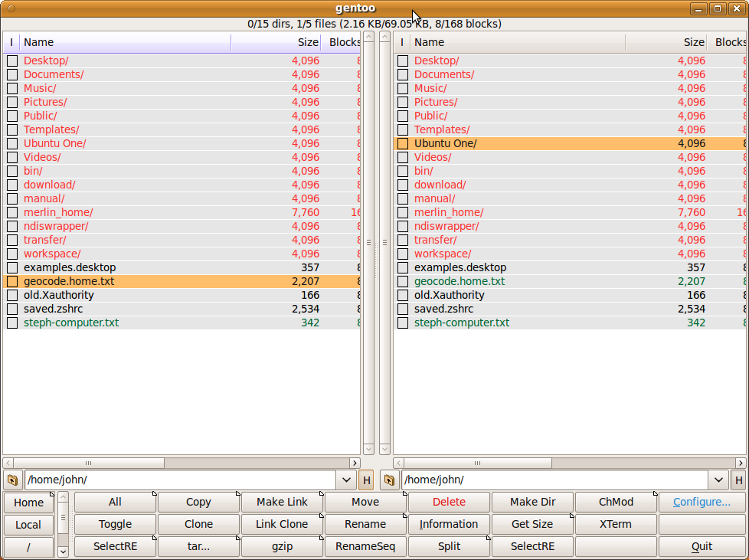Click the right pane parent directory icon
Image resolution: width=749 pixels, height=560 pixels.
[x=389, y=480]
